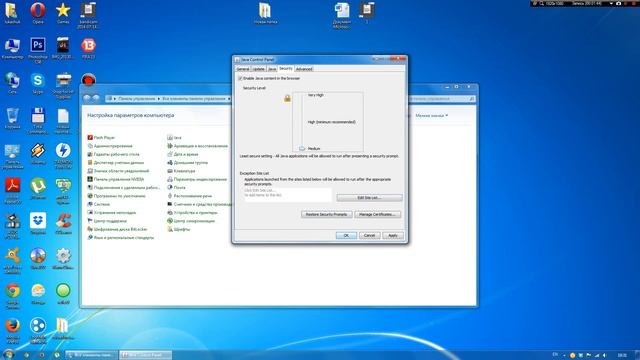Expand the 'Панель управления' breadcrumb arrow in address bar
This screenshot has height=360, width=640.
[159, 99]
